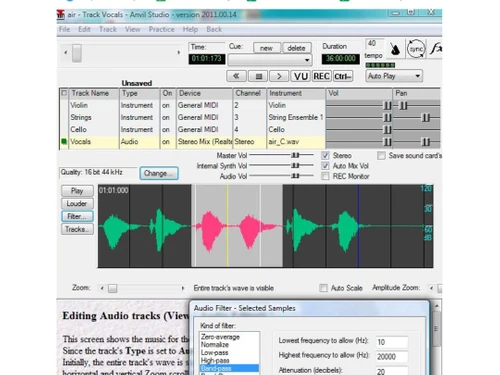
Task: Click right arrow of Zoom scrollbar
Action: point(183,288)
